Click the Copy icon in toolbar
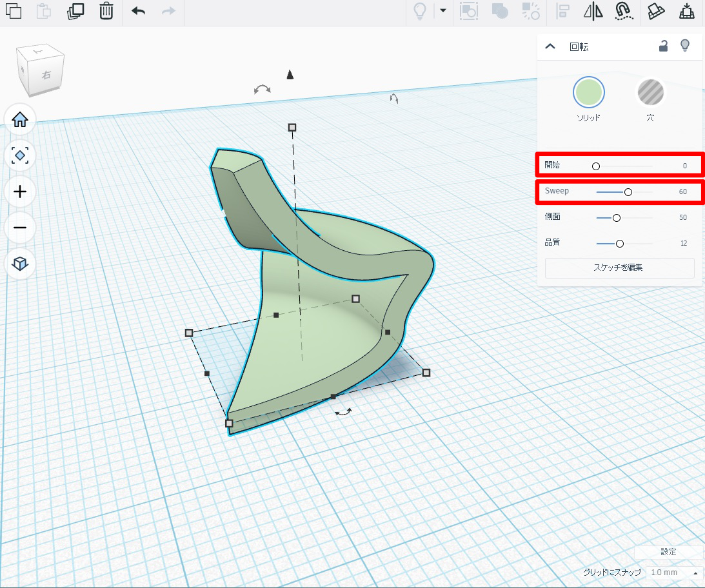 pyautogui.click(x=14, y=11)
